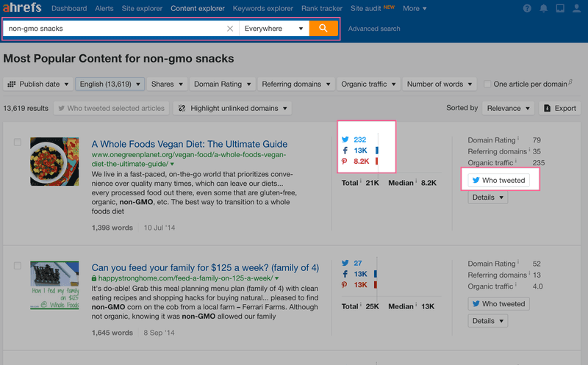Click Who tweeted for feed your family article
This screenshot has height=365, width=588.
click(499, 304)
